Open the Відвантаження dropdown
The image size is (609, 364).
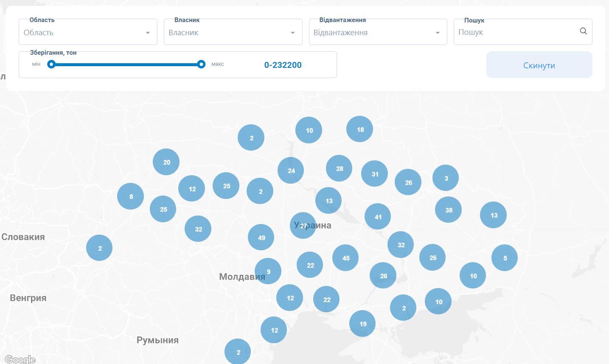pyautogui.click(x=378, y=32)
